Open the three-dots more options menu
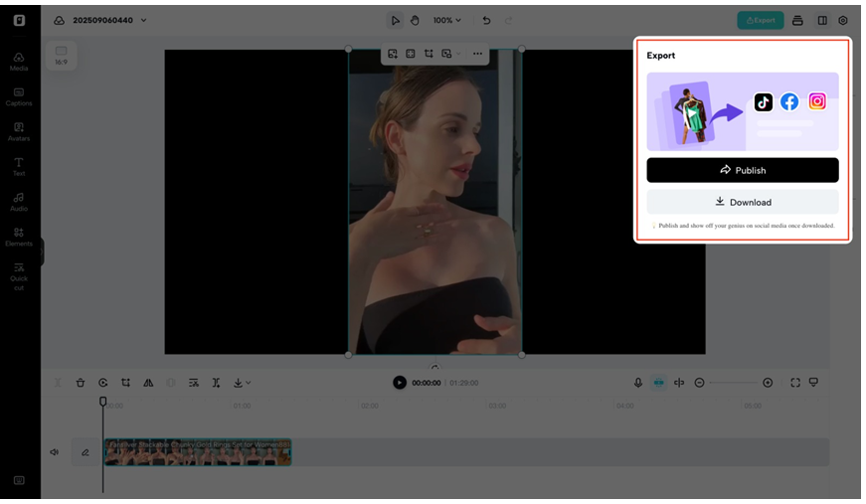 click(x=477, y=54)
